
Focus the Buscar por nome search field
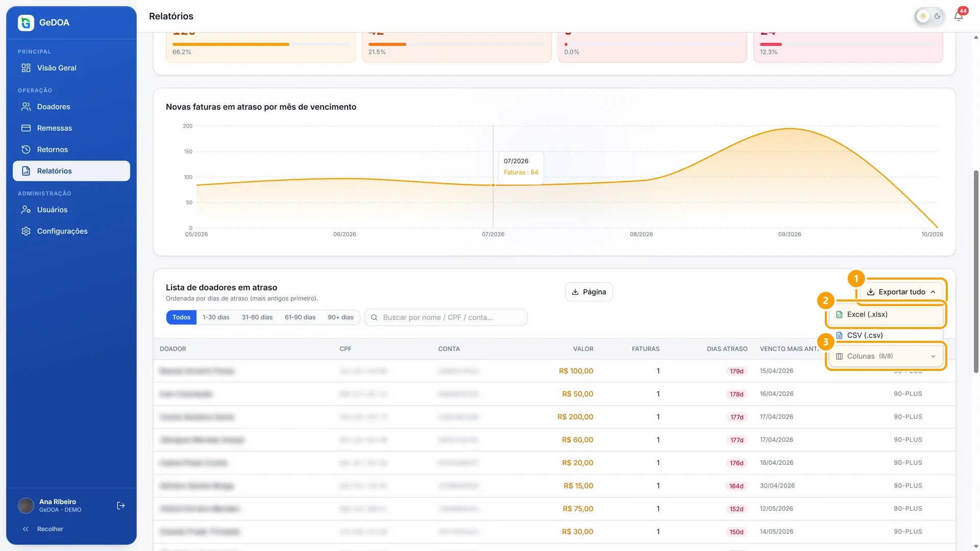click(446, 317)
